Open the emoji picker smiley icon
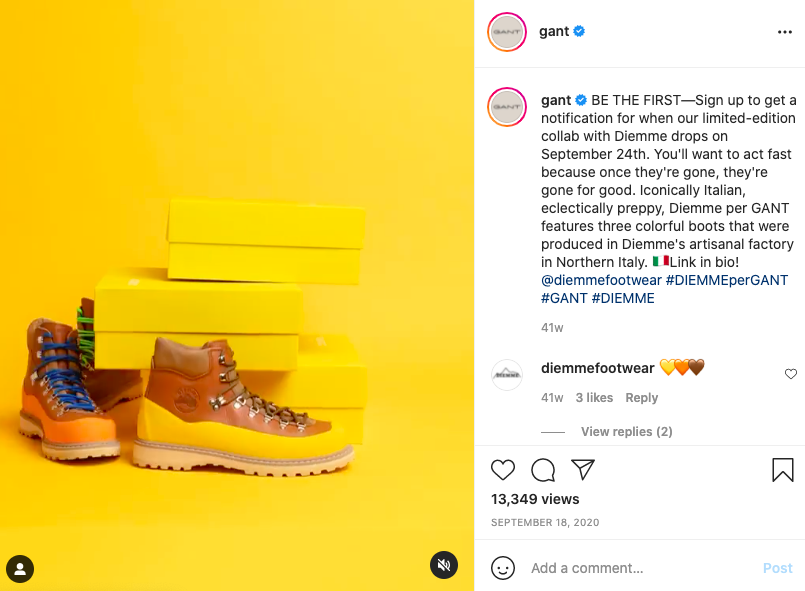The image size is (805, 591). (503, 568)
